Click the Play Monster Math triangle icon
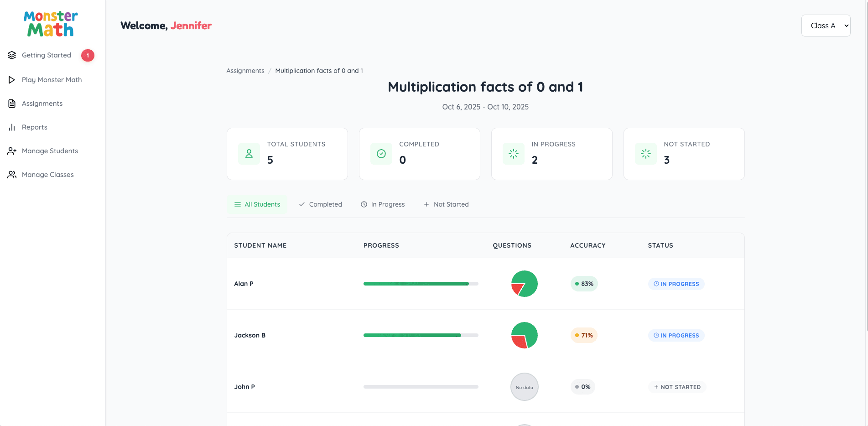The height and width of the screenshot is (426, 868). point(12,80)
